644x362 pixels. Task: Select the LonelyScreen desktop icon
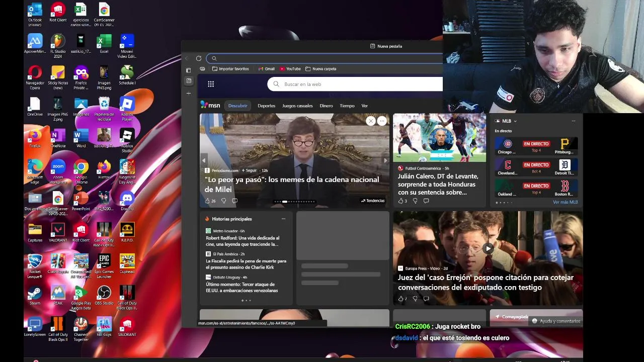35,327
